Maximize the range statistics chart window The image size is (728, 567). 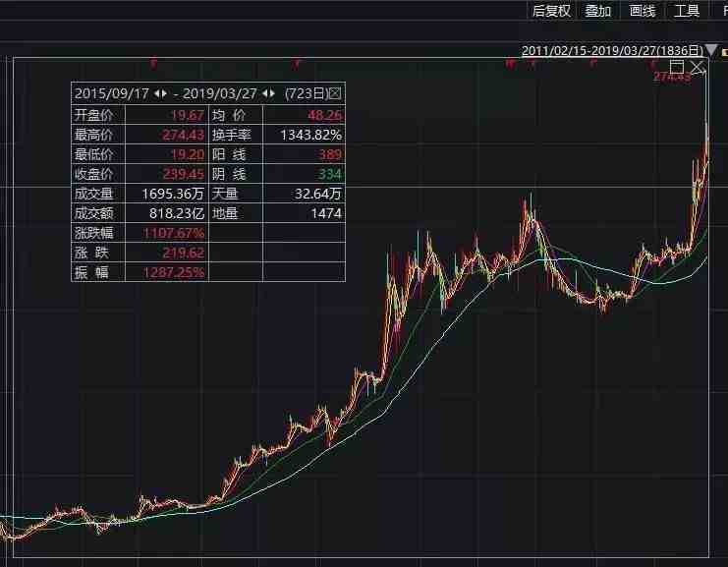[677, 67]
